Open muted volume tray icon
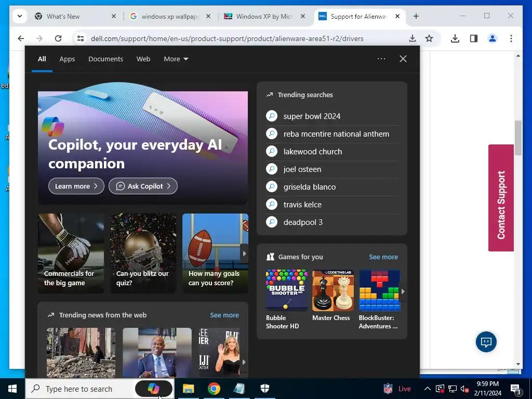532x399 pixels. 465,389
